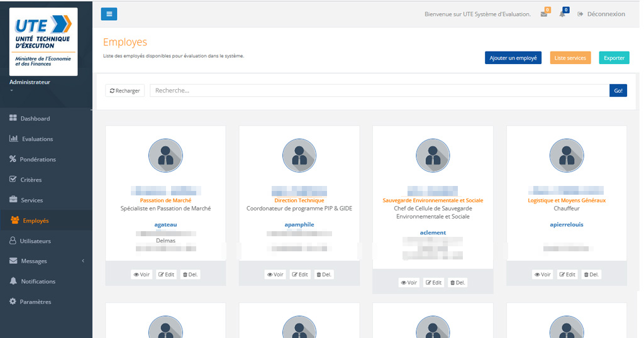Click the Go! search button
The height and width of the screenshot is (338, 644).
pyautogui.click(x=618, y=90)
